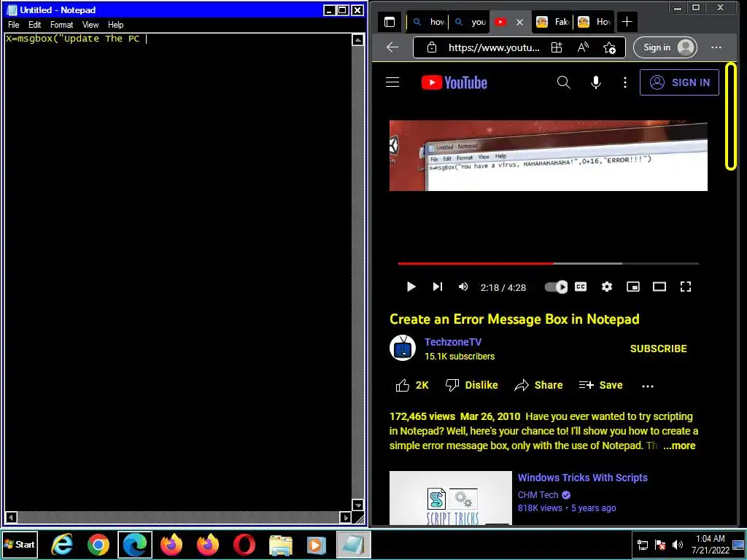
Task: Click the Read aloud icon
Action: 583,47
